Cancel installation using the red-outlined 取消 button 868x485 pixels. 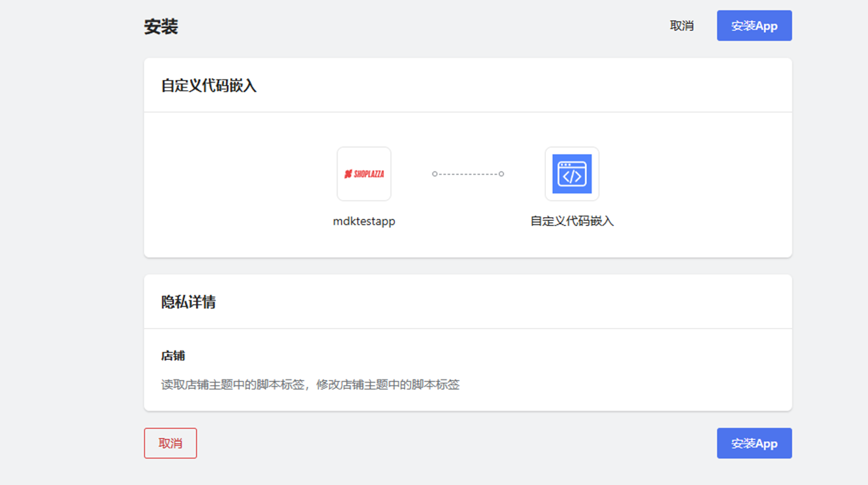170,443
